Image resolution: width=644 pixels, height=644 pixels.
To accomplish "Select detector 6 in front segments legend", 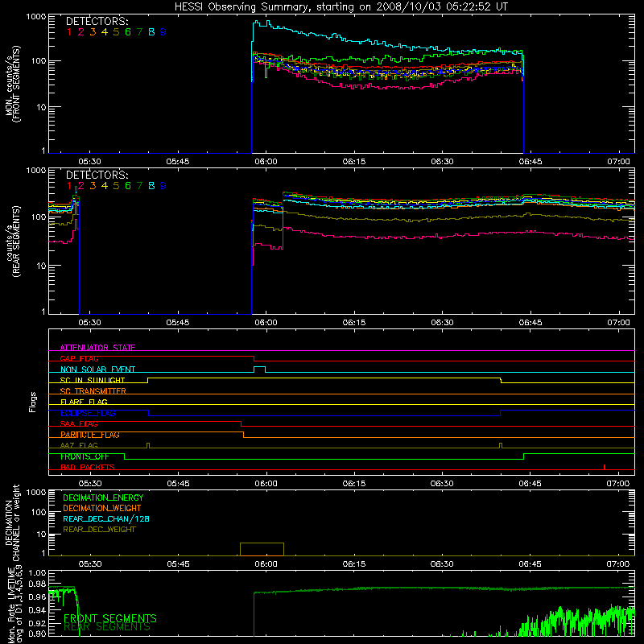I will (128, 32).
